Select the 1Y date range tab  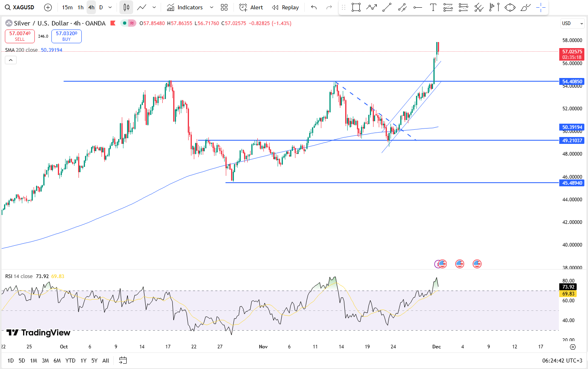pyautogui.click(x=83, y=361)
